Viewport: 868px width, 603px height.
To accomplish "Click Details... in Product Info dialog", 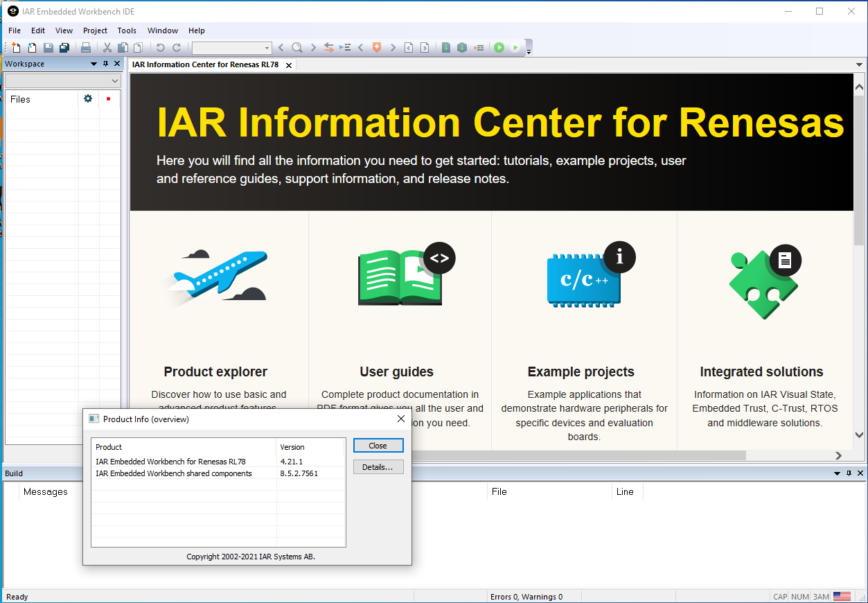I will (378, 467).
